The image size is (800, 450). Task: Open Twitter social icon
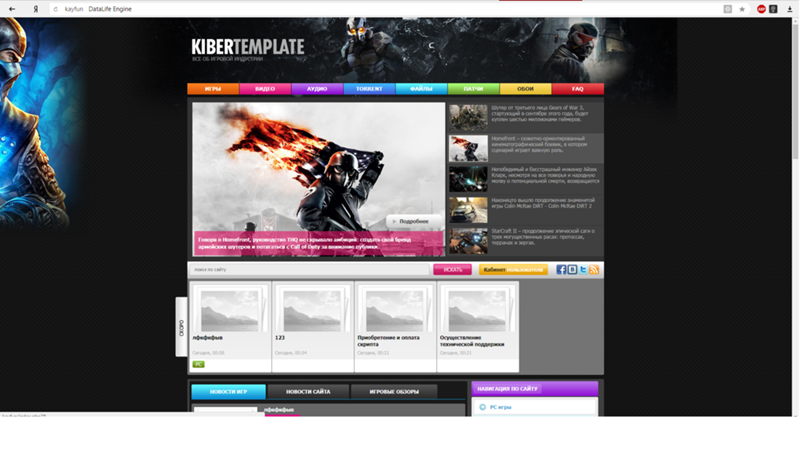tap(583, 269)
